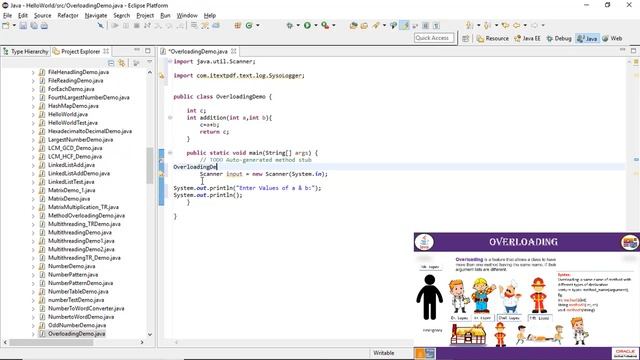Screen dimensions: 640x360
Task: Click the green Run button icon
Action: click(x=307, y=25)
